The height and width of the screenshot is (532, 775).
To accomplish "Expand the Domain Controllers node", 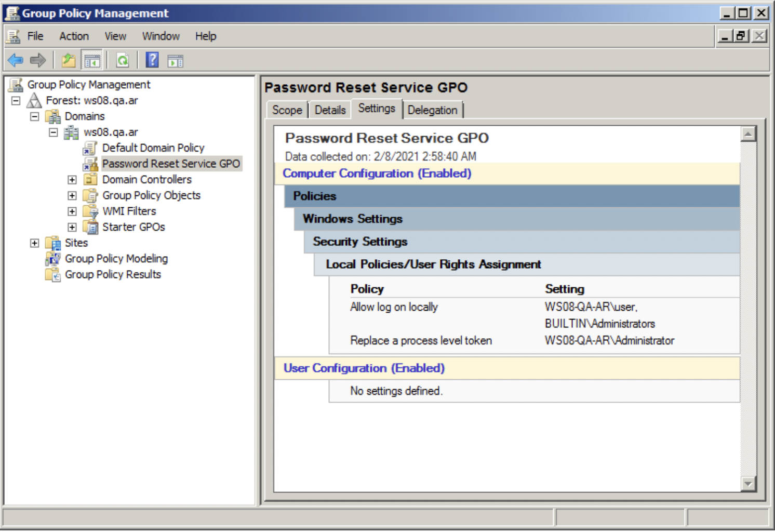I will coord(72,180).
